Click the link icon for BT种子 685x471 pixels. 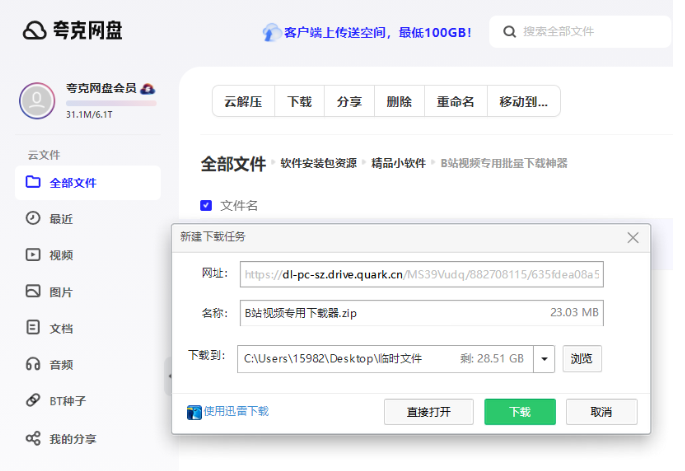[33, 400]
